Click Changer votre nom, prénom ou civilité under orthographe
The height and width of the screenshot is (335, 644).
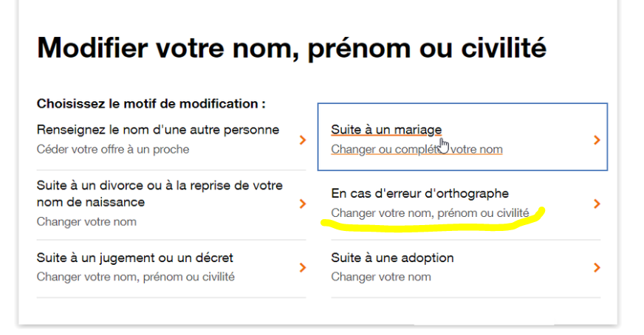click(x=430, y=213)
